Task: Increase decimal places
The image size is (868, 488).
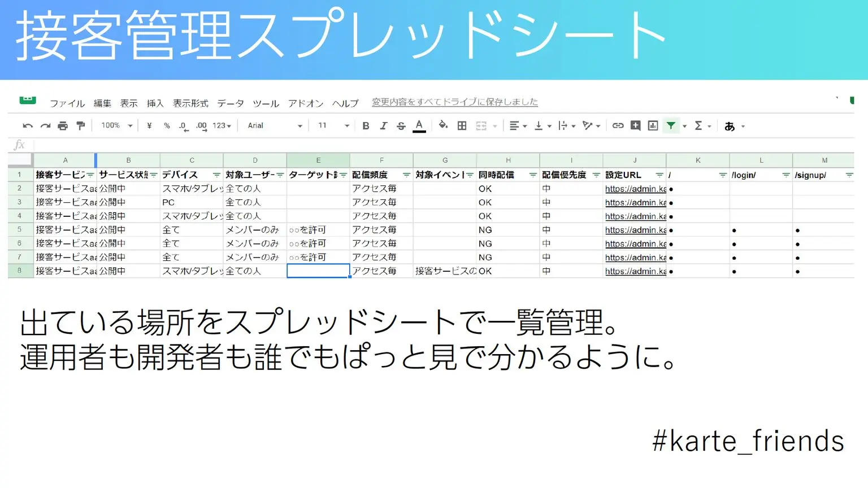Action: point(201,126)
